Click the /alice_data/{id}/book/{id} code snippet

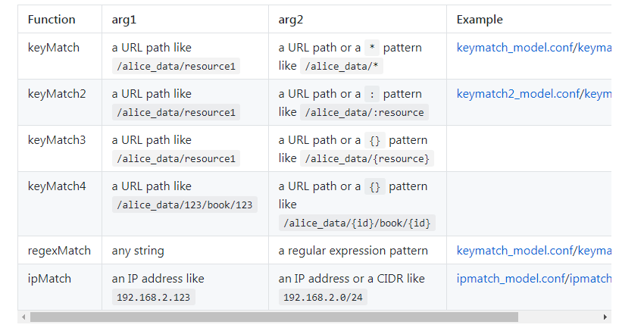[x=358, y=223]
